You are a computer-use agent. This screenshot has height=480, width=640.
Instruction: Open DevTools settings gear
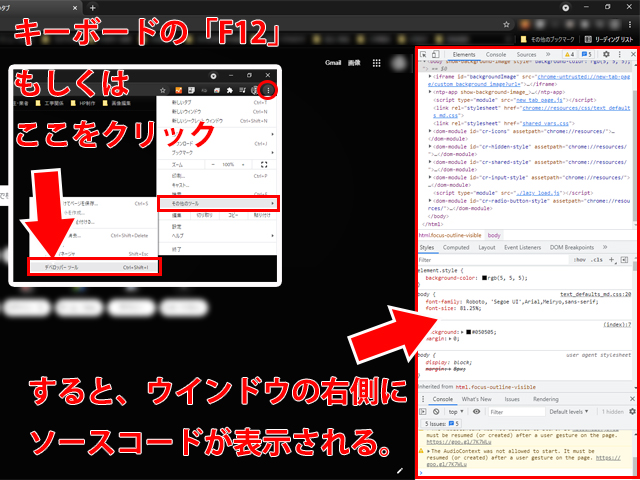(606, 54)
